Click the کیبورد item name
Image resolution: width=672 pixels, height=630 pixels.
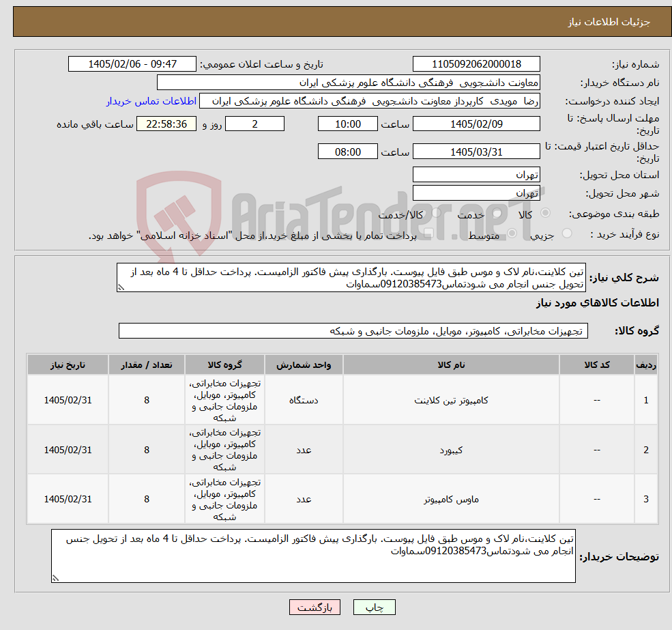(451, 450)
